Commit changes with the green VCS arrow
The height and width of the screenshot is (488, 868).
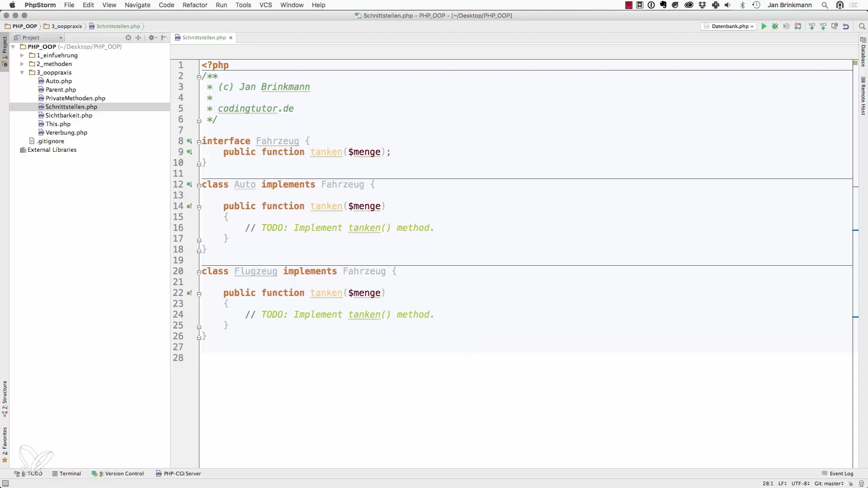(x=823, y=26)
